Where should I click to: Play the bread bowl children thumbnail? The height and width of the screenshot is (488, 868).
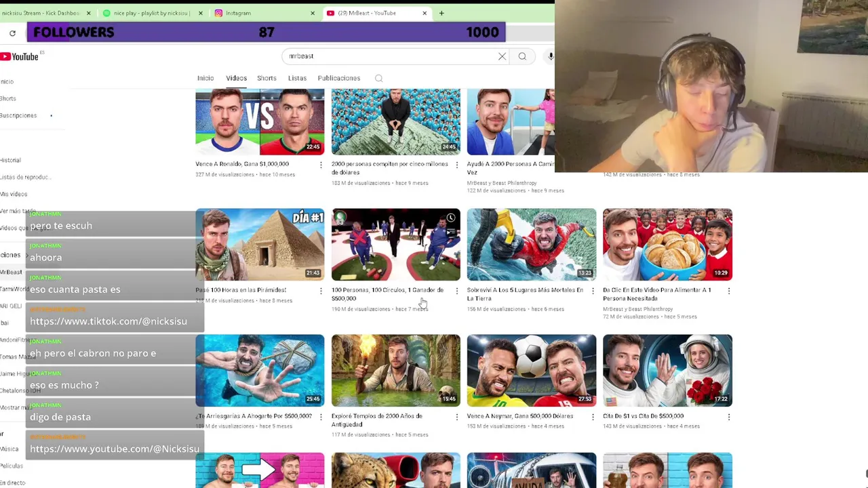667,245
